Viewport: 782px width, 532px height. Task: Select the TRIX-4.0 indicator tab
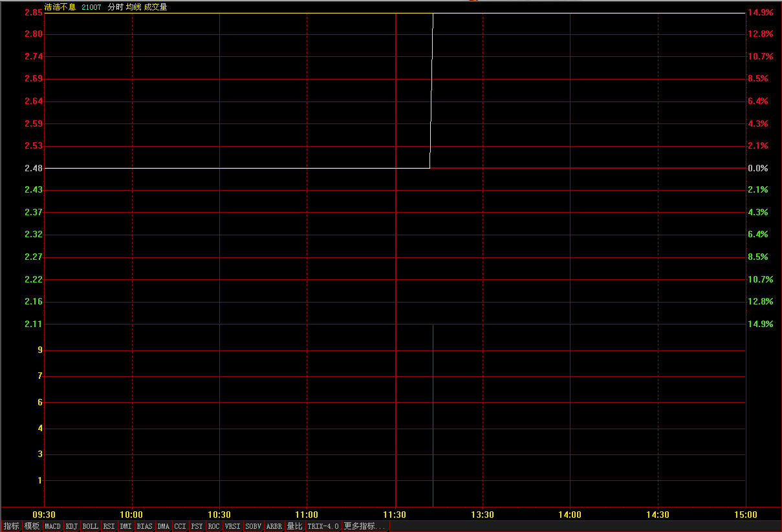(x=323, y=526)
